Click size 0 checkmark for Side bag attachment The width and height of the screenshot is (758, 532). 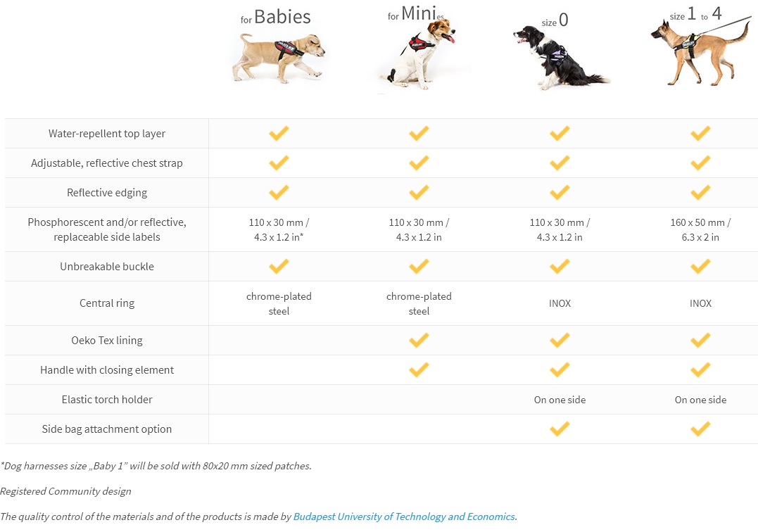[560, 429]
